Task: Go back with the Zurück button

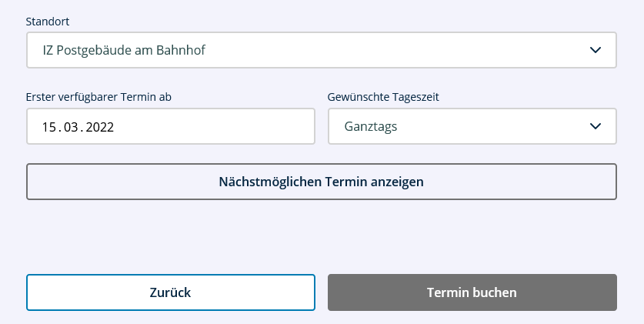Action: pyautogui.click(x=170, y=292)
